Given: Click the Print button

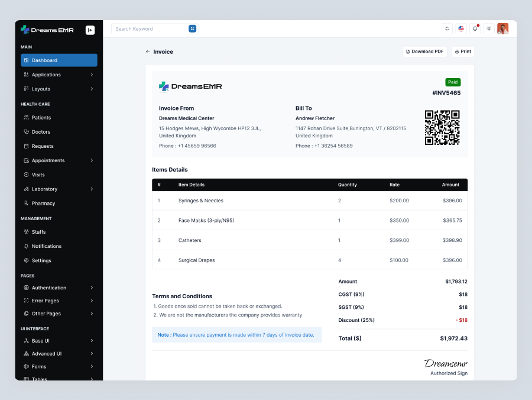Looking at the screenshot, I should 463,51.
